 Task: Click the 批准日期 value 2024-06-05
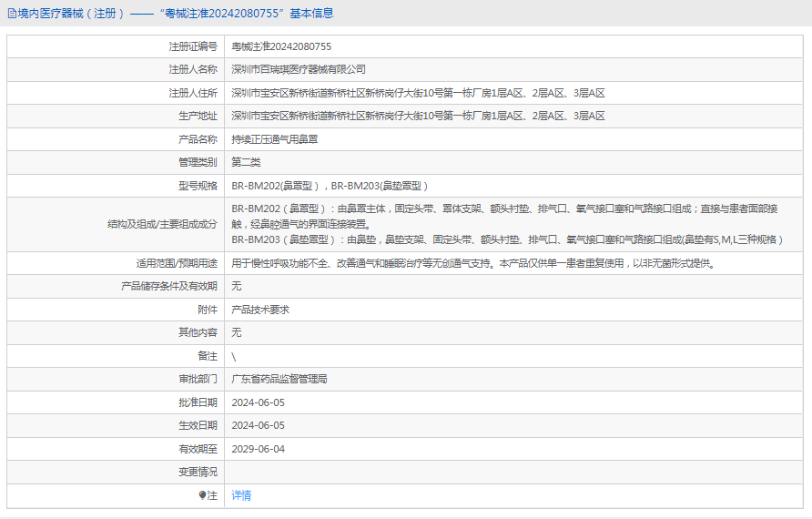[258, 402]
